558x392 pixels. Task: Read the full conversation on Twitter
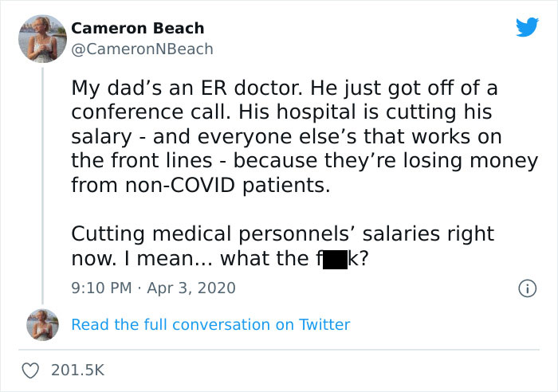tap(210, 324)
